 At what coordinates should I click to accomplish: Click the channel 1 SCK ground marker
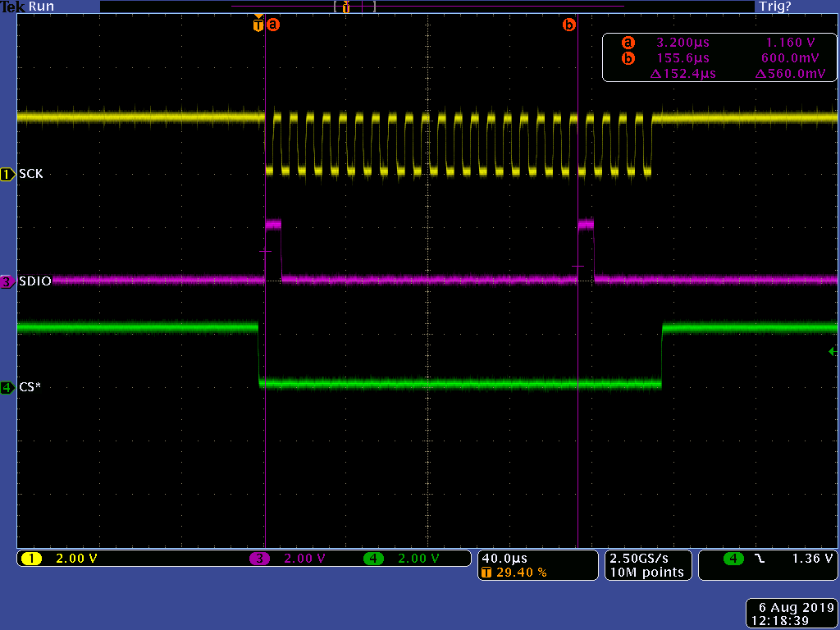(7, 174)
